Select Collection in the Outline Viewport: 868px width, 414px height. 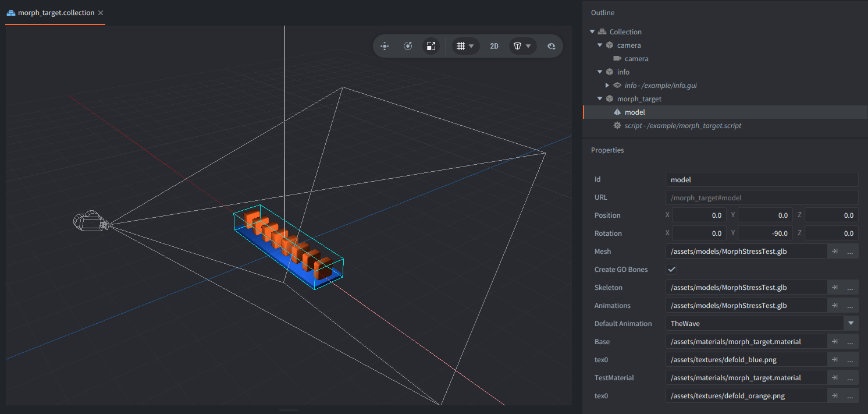[x=725, y=32]
